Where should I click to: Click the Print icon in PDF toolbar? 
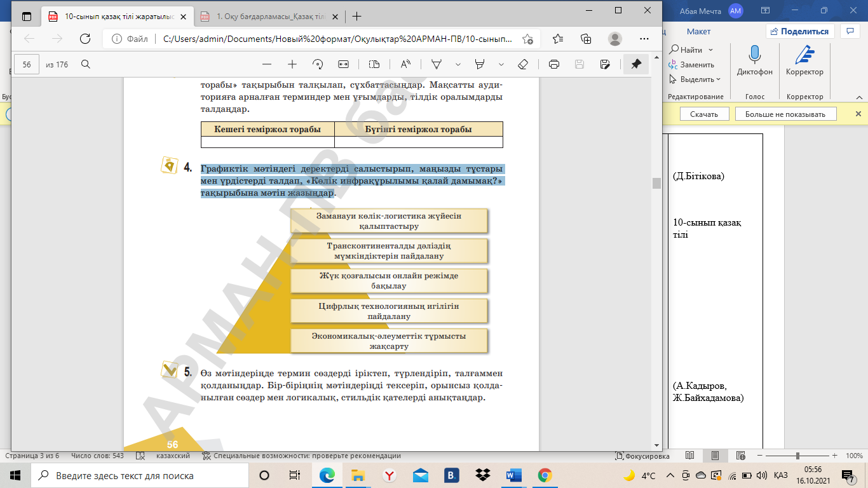[x=553, y=64]
